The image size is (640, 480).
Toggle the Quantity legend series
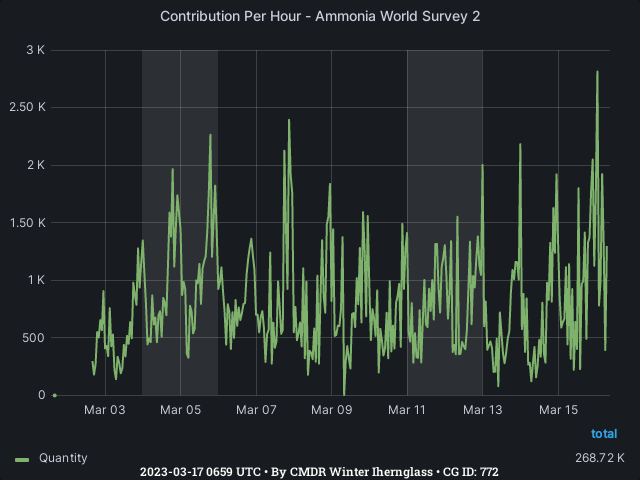pyautogui.click(x=63, y=458)
